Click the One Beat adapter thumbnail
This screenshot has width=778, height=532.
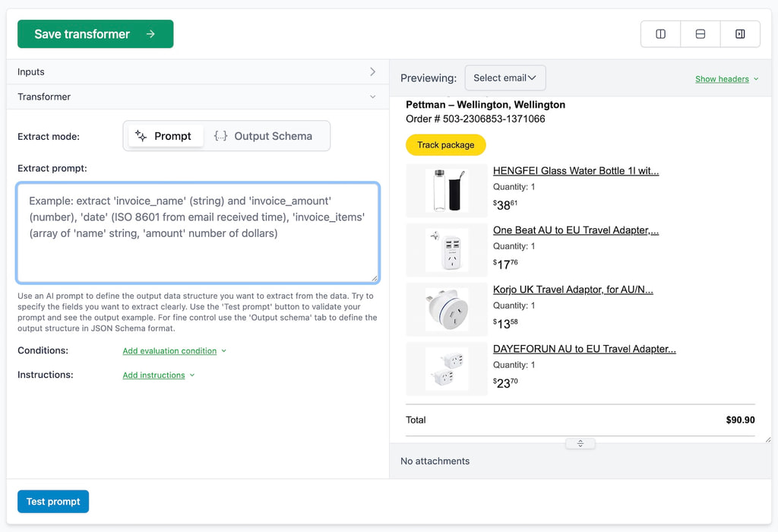coord(447,250)
